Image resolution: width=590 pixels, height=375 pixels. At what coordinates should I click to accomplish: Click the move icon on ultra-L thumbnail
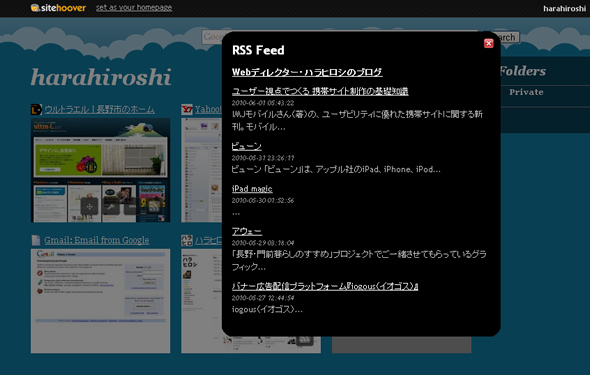coord(90,206)
